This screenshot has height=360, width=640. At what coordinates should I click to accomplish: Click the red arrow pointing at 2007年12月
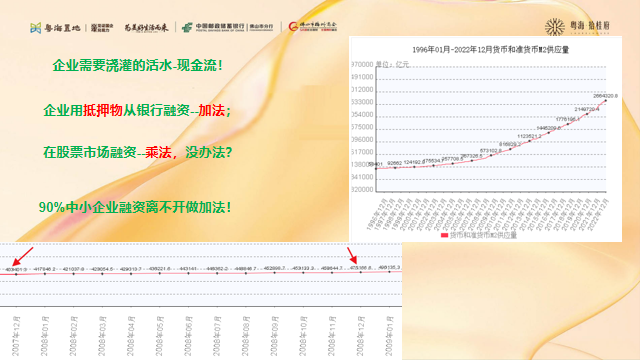click(x=22, y=256)
